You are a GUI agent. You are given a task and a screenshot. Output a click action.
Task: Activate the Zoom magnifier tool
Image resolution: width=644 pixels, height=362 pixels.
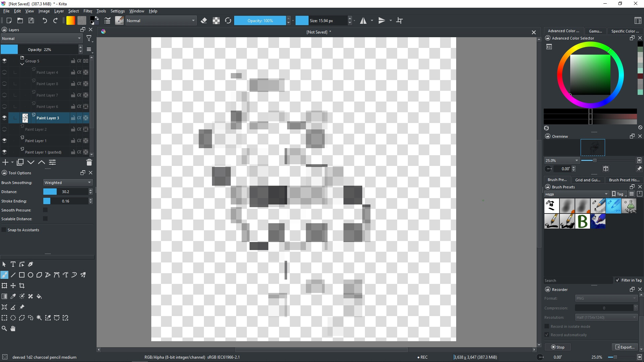[x=4, y=329]
